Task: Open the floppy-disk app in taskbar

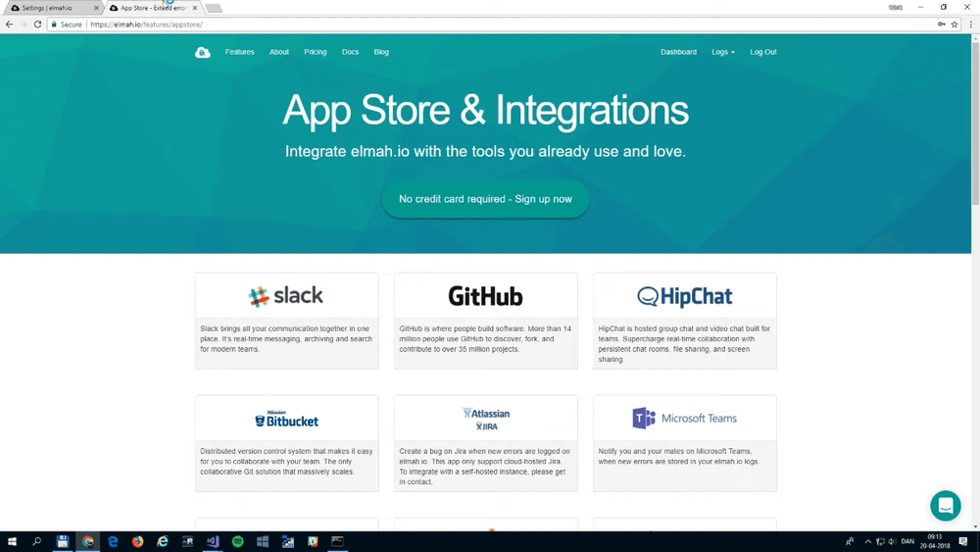Action: point(63,541)
